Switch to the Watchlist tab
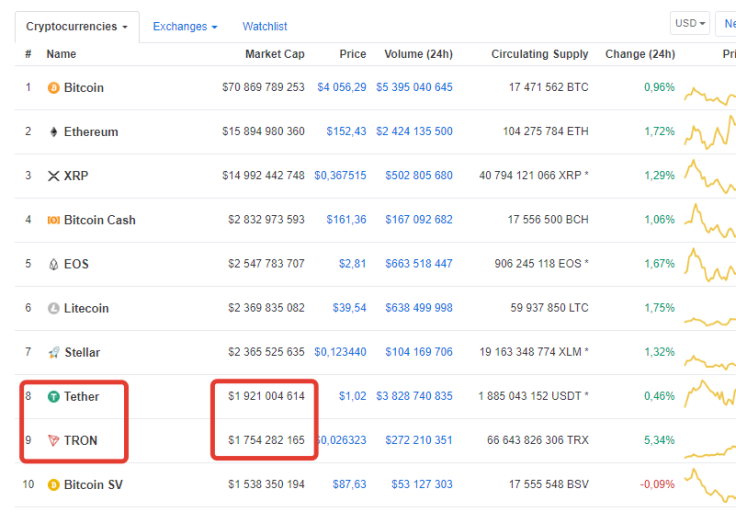The image size is (736, 512). (265, 27)
